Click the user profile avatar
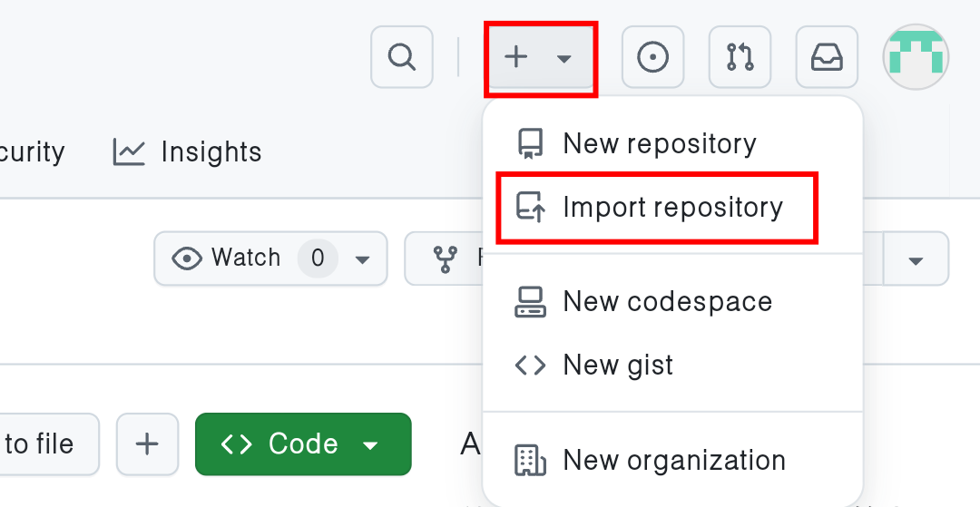Image resolution: width=980 pixels, height=507 pixels. pos(916,56)
